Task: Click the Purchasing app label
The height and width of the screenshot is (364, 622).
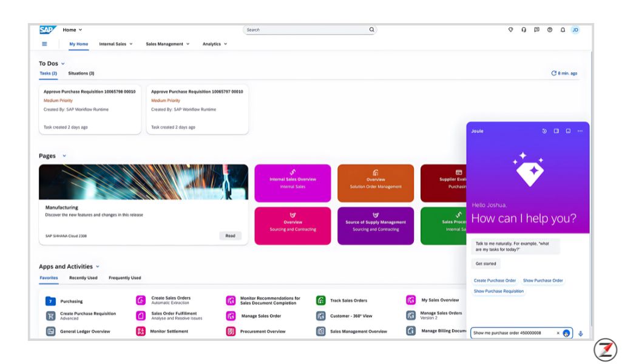Action: pyautogui.click(x=72, y=302)
